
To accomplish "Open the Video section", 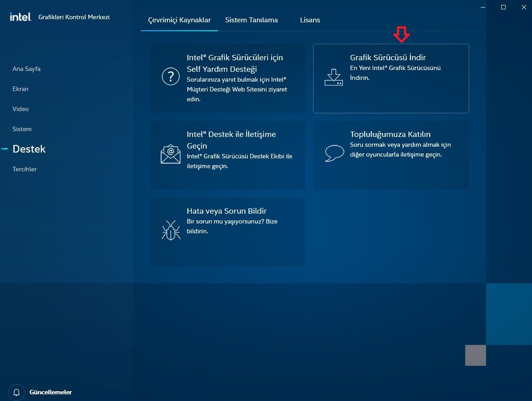I will pyautogui.click(x=21, y=109).
